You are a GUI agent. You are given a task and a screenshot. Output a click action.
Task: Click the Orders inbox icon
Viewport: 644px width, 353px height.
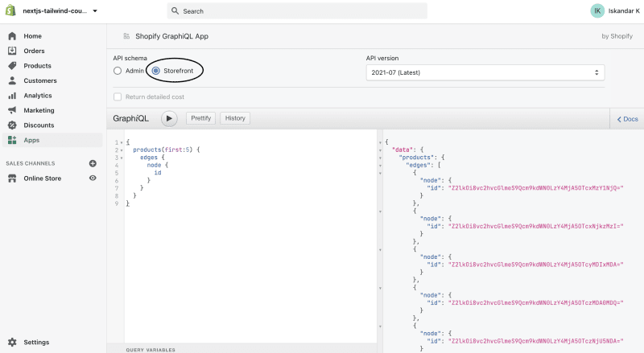(x=12, y=51)
